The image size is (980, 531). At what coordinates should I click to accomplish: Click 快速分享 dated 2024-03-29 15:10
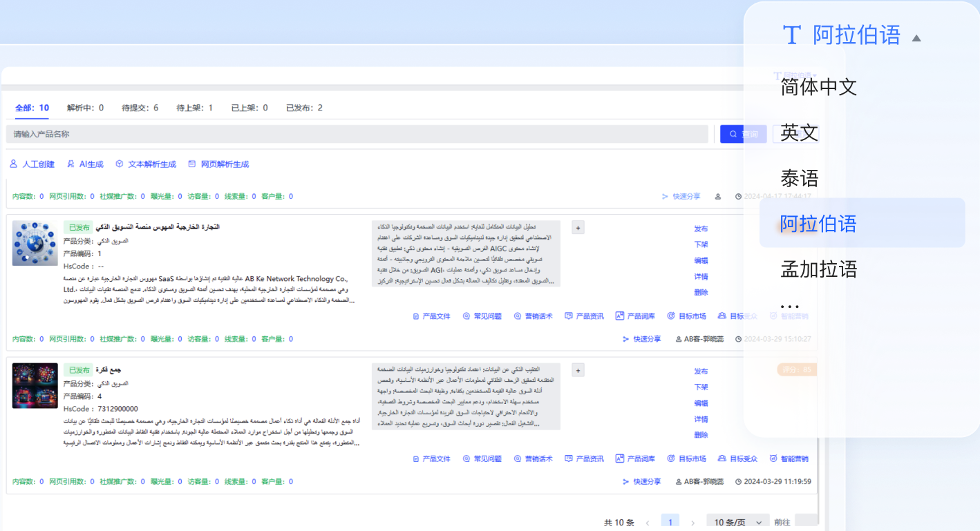(641, 339)
